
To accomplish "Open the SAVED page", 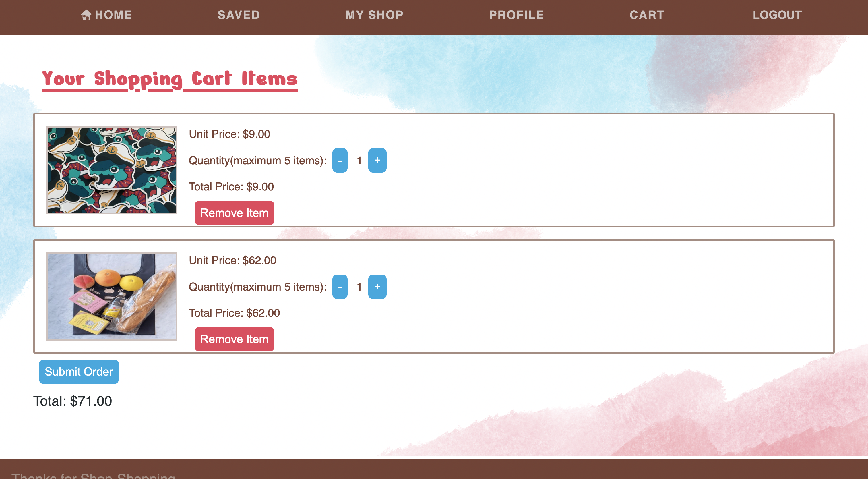I will pos(239,14).
